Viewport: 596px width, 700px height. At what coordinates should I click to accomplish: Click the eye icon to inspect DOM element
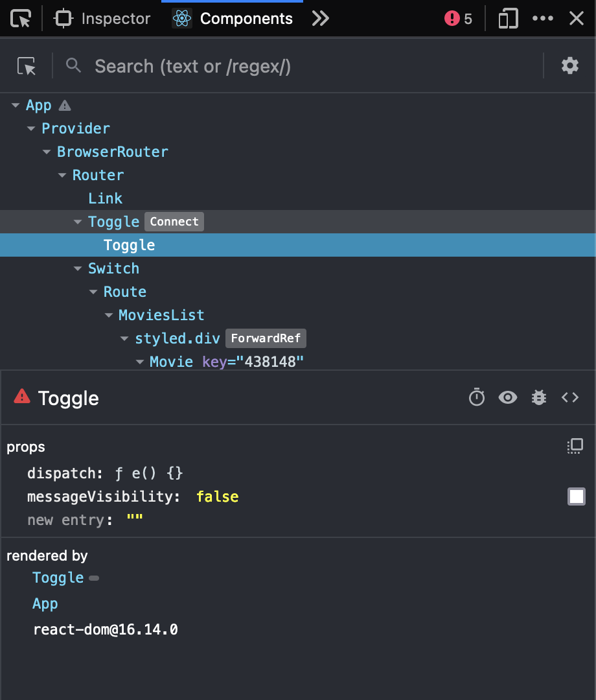[508, 397]
